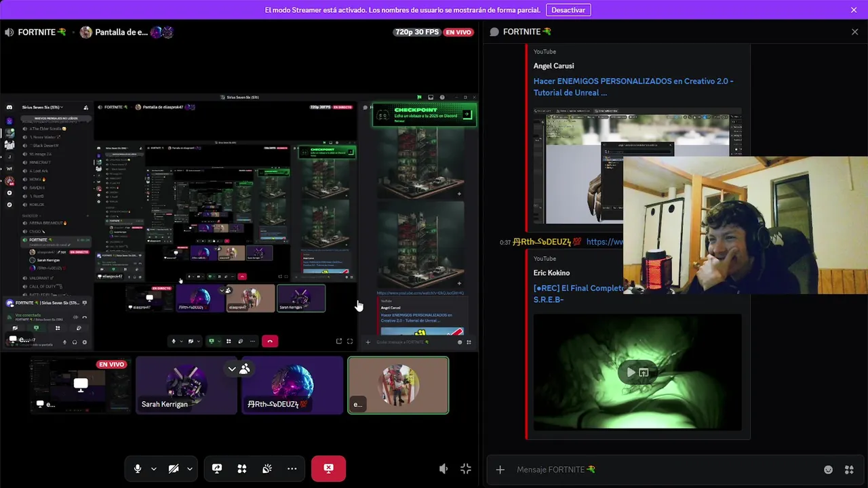Exit fullscreen view of the call
This screenshot has width=868, height=488.
pos(466,469)
